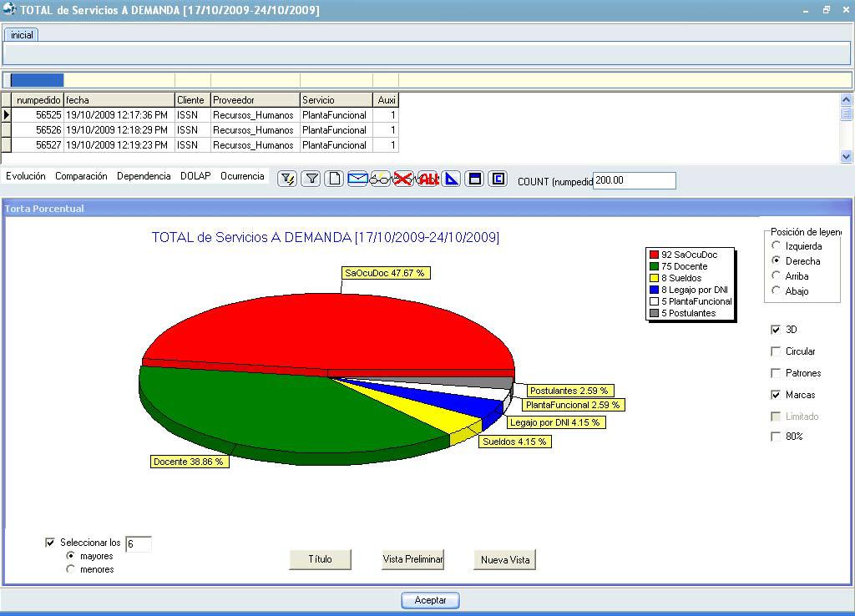The height and width of the screenshot is (616, 855).
Task: Click the blue letter C icon
Action: (x=498, y=179)
